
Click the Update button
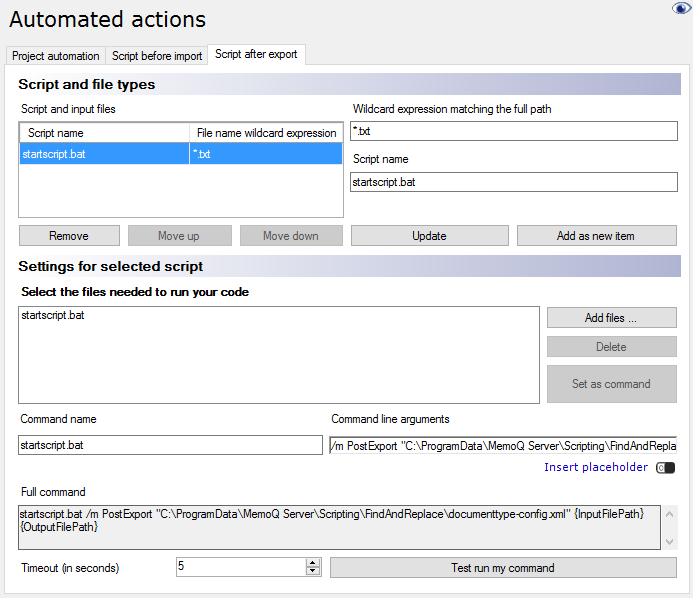[429, 236]
